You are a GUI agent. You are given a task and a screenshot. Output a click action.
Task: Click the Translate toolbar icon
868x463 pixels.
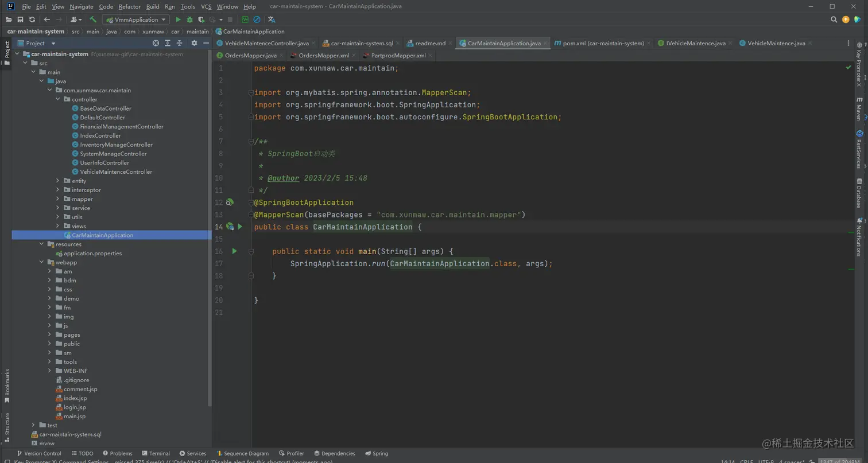(272, 20)
